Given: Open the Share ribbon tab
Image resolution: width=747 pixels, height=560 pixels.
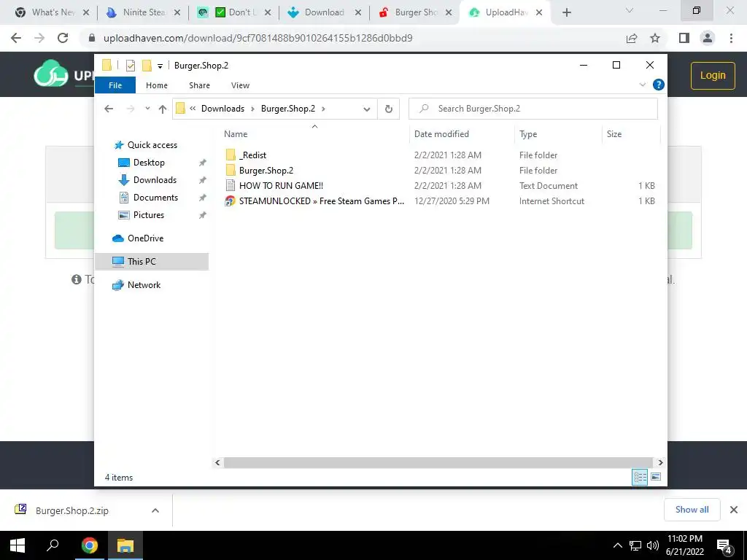Looking at the screenshot, I should [x=199, y=85].
